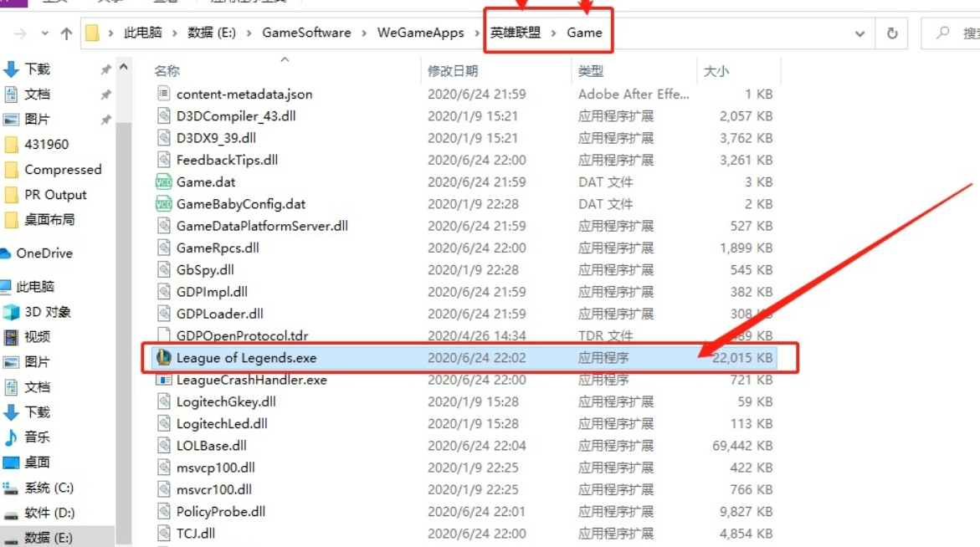The height and width of the screenshot is (547, 980).
Task: Sort files by the 名称 column header
Action: (x=167, y=70)
